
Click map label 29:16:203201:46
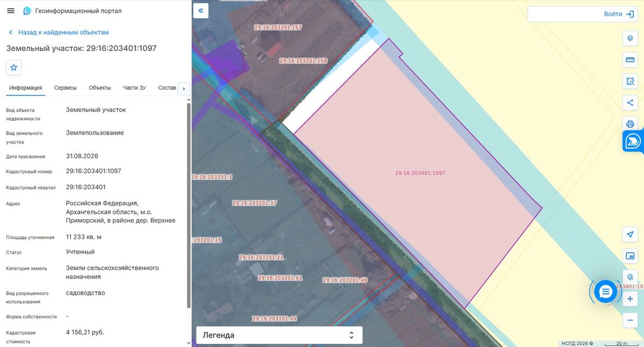point(345,280)
